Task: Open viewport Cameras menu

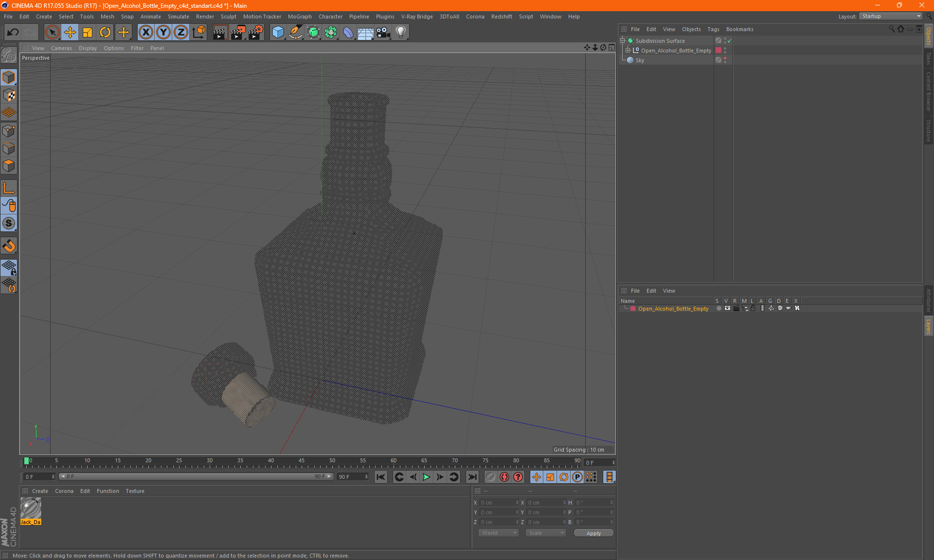Action: click(61, 48)
